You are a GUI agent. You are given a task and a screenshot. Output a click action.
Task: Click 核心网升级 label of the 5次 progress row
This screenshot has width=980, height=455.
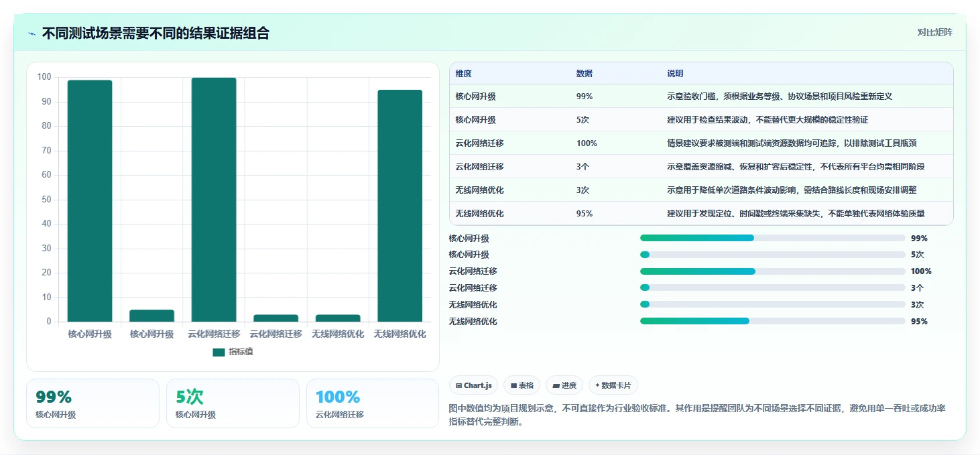(x=469, y=255)
